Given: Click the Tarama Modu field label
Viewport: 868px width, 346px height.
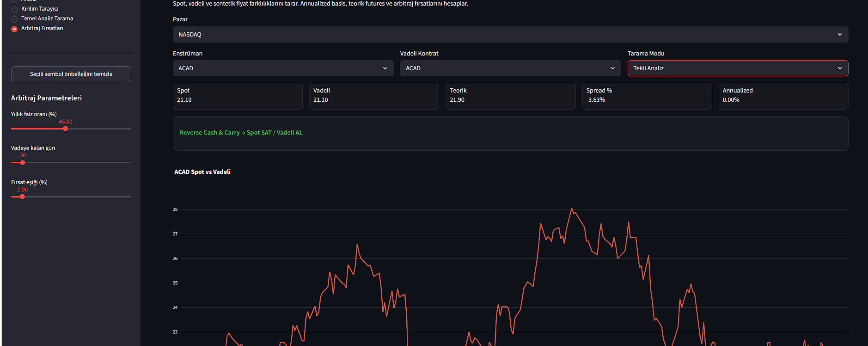Looking at the screenshot, I should (646, 54).
